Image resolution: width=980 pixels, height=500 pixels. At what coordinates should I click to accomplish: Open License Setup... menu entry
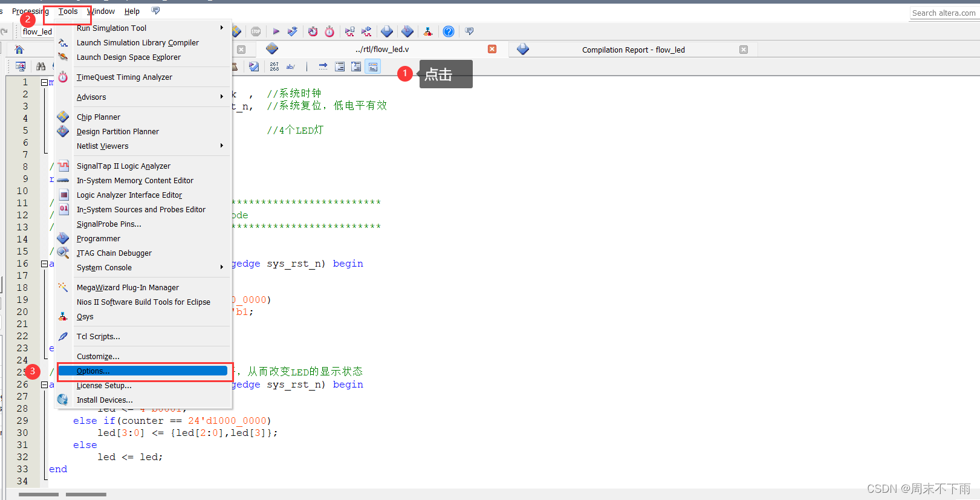tap(143, 385)
